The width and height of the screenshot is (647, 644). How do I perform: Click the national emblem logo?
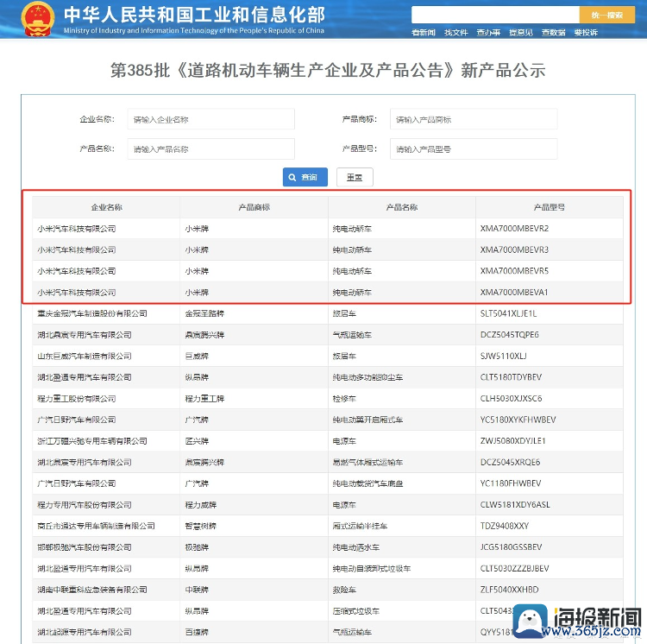[x=37, y=19]
